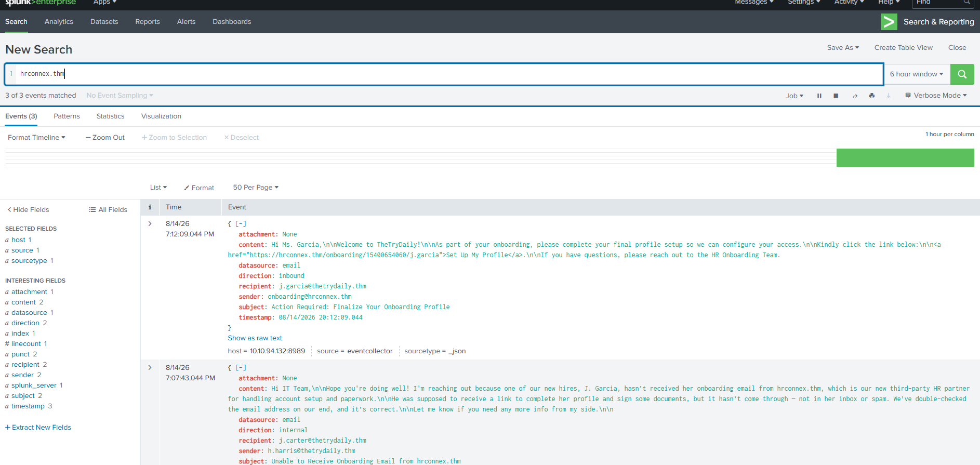Open the Settings menu
The image size is (980, 465).
pyautogui.click(x=804, y=3)
